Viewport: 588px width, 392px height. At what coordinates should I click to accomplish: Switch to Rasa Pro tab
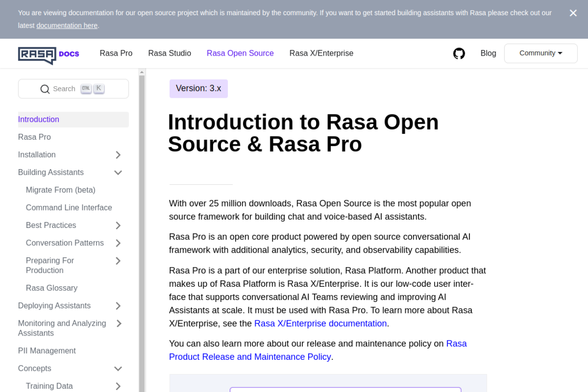coord(116,53)
